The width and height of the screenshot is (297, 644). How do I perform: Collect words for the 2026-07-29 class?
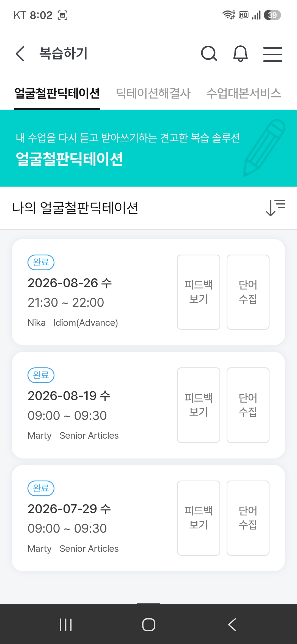(x=248, y=518)
